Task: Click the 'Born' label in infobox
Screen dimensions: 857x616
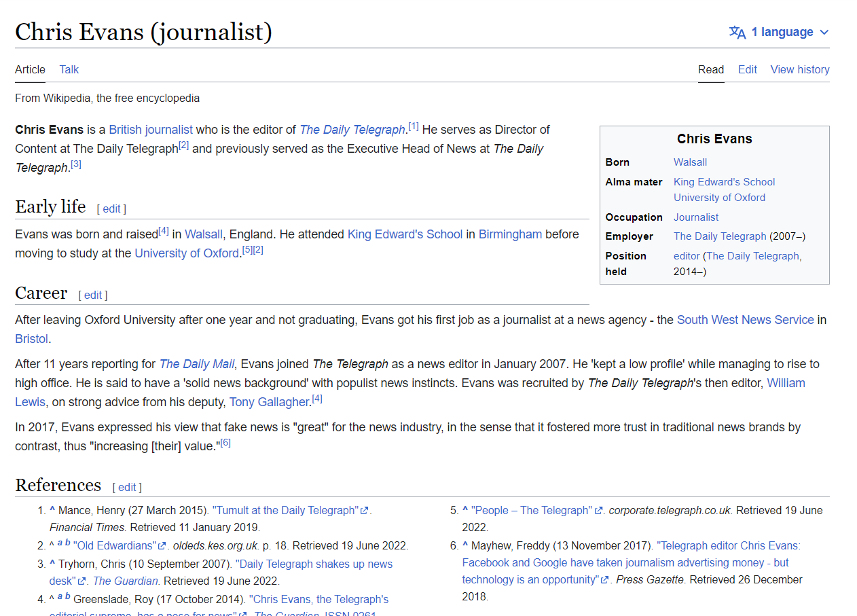Action: click(x=617, y=162)
